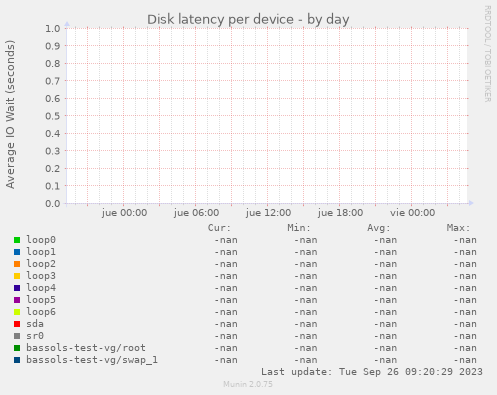Screen dimensions: 497x395
Task: Click the Average IO Wait axis label
Action: 10,114
